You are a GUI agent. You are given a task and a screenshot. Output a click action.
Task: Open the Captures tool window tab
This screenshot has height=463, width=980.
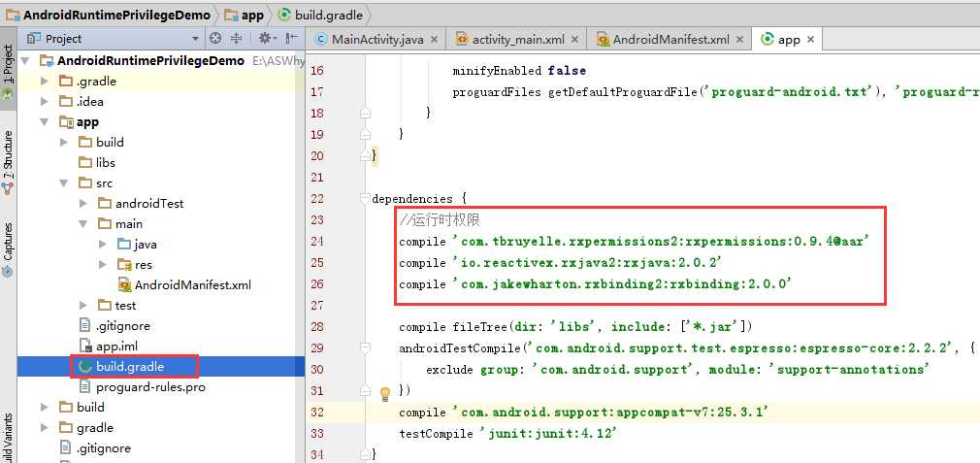tap(8, 249)
